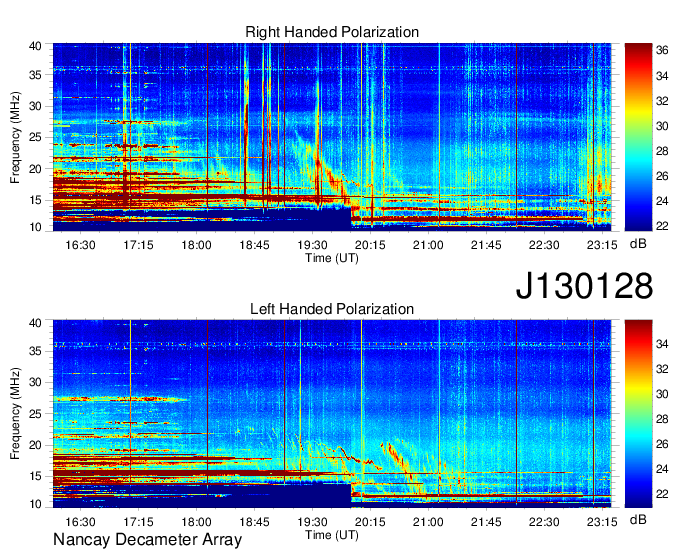Click 21:00 time tick under Right Handed plot
680x552 pixels.
click(428, 245)
